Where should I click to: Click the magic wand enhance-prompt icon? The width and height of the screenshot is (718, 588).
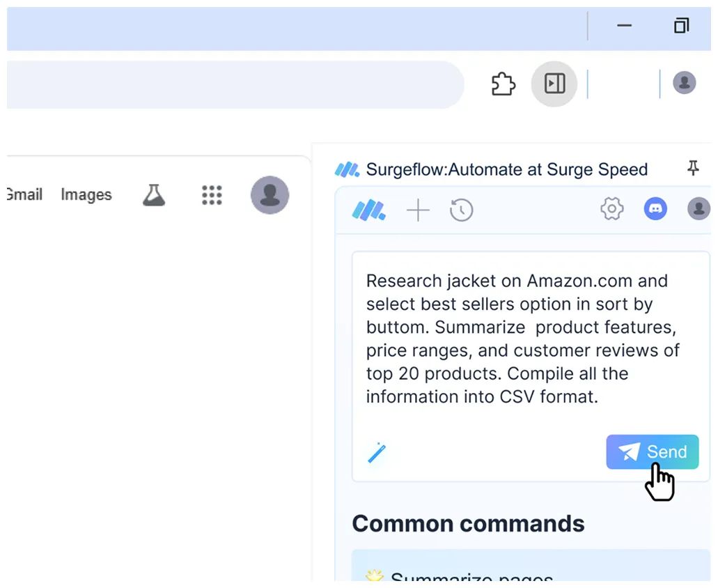pyautogui.click(x=377, y=453)
